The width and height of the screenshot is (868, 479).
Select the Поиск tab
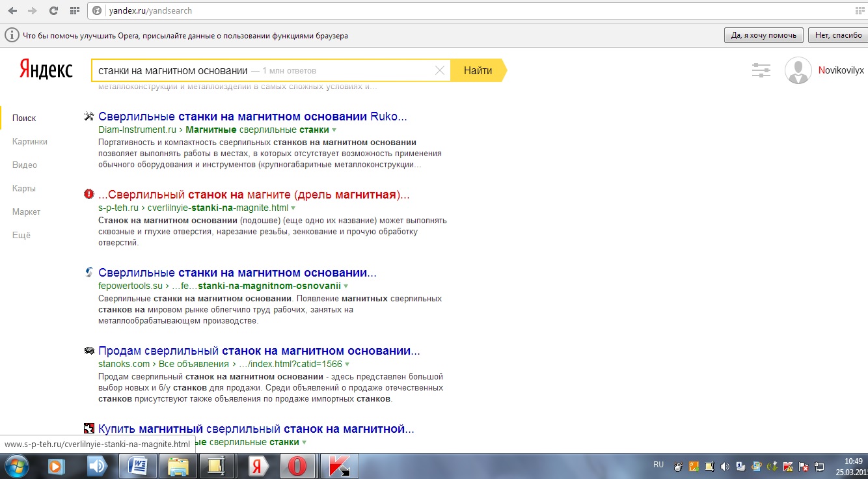coord(24,118)
